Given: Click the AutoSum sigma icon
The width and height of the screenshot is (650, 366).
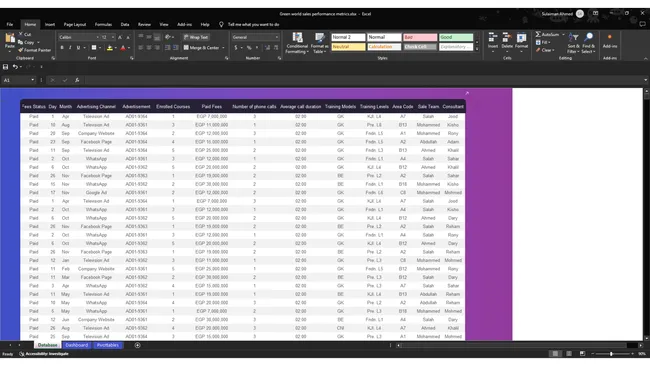Looking at the screenshot, I should pos(538,34).
